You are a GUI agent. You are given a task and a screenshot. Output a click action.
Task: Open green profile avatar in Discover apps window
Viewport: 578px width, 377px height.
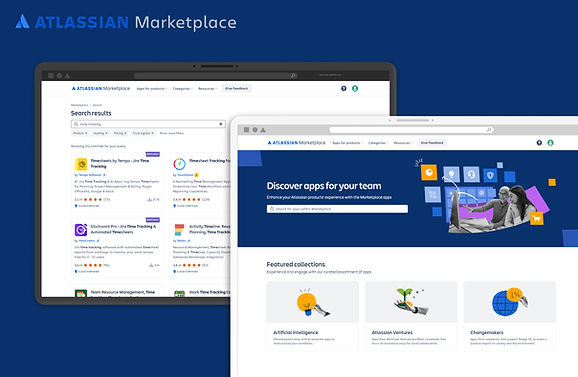[x=550, y=143]
